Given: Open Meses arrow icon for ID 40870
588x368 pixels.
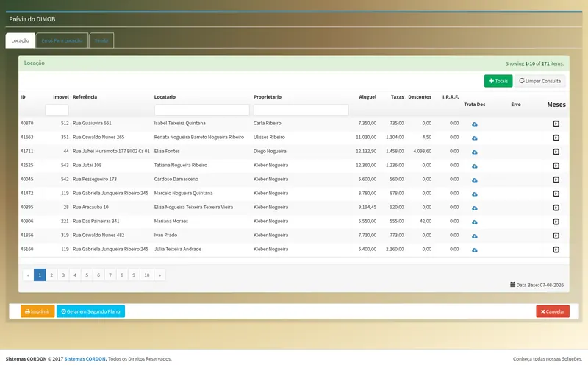Looking at the screenshot, I should [556, 124].
